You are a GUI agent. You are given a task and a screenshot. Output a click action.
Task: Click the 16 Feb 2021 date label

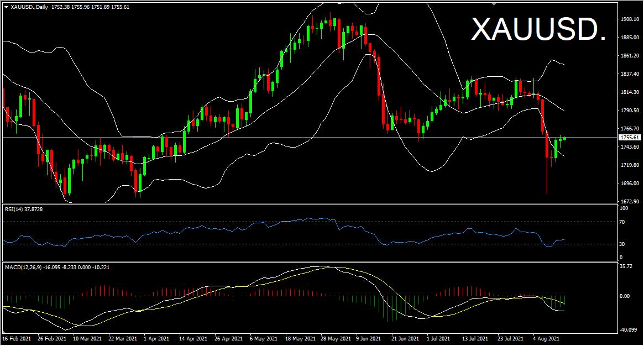point(17,338)
